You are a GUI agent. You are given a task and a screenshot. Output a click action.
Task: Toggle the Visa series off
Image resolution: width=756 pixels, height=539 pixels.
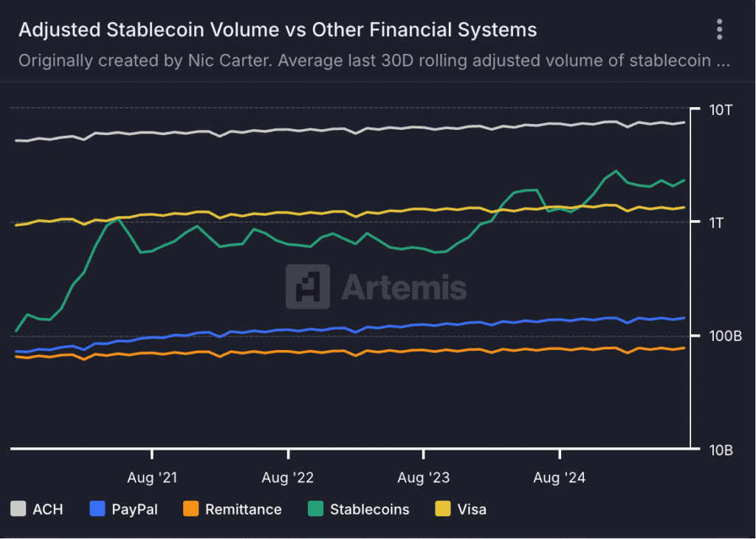471,509
